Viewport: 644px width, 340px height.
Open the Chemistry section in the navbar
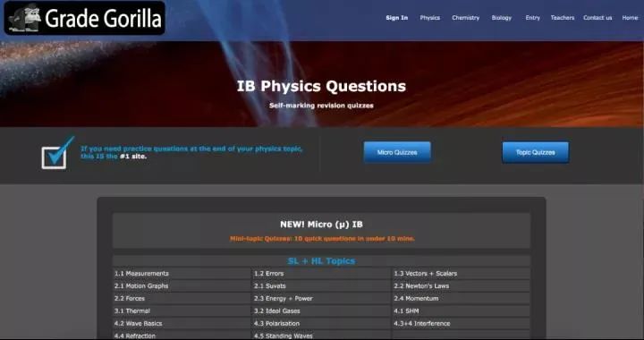click(x=465, y=18)
